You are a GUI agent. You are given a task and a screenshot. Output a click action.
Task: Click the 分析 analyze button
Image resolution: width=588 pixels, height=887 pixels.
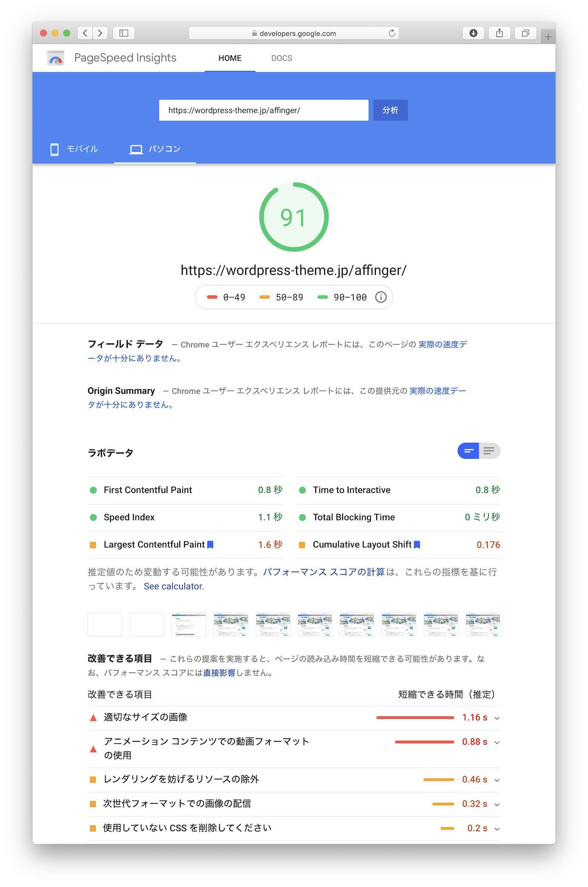tap(390, 110)
